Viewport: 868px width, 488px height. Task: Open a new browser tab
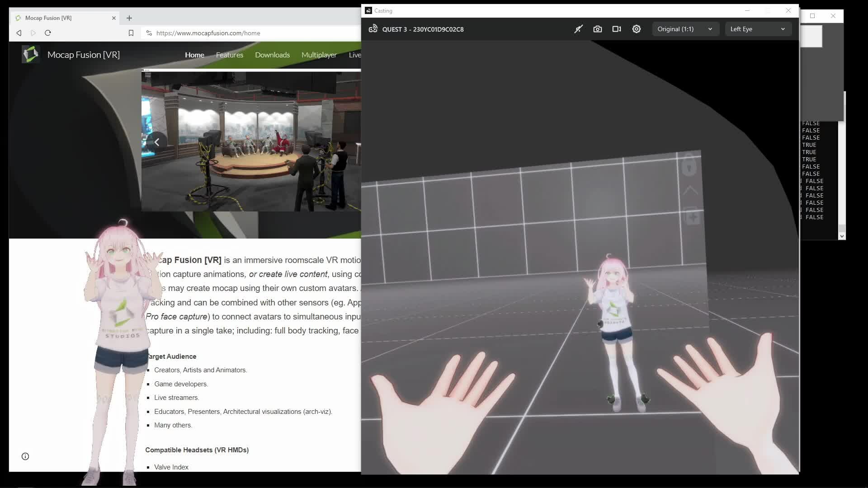(129, 18)
